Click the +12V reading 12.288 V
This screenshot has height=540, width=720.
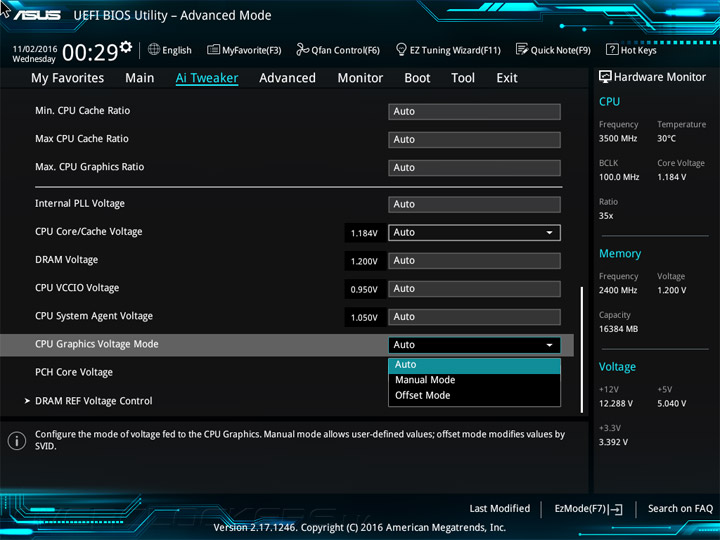click(x=616, y=404)
